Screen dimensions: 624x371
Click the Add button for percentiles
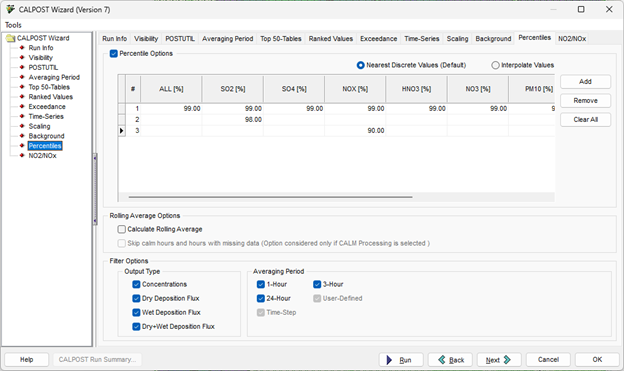coord(585,82)
